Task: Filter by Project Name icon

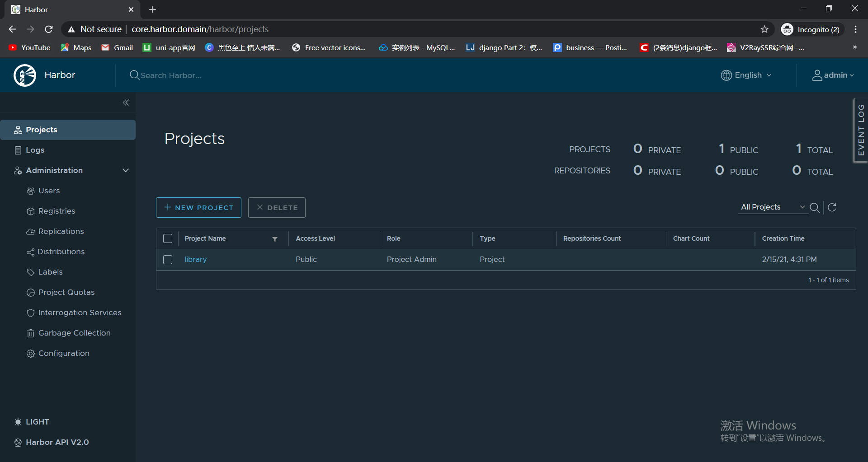Action: click(275, 239)
